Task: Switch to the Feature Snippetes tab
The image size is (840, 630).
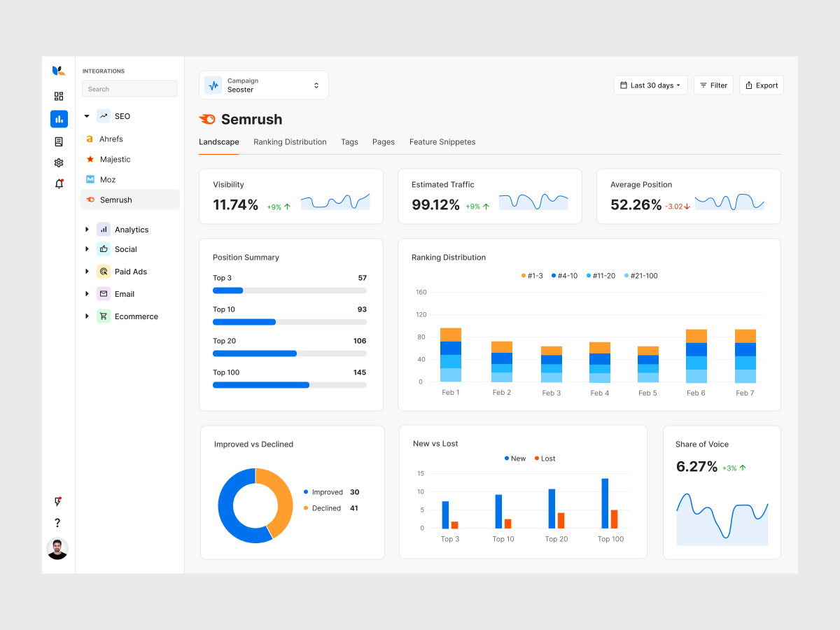Action: pyautogui.click(x=442, y=142)
